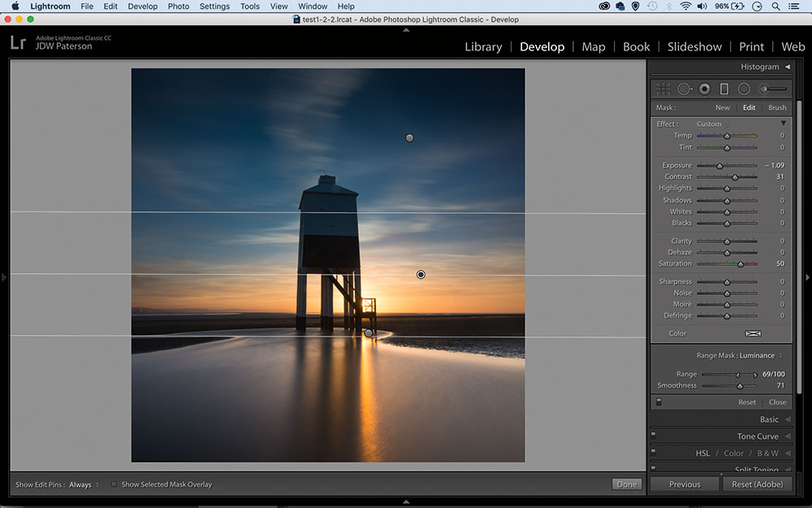The width and height of the screenshot is (812, 508).
Task: Hide the right panel via edge arrow
Action: point(807,277)
